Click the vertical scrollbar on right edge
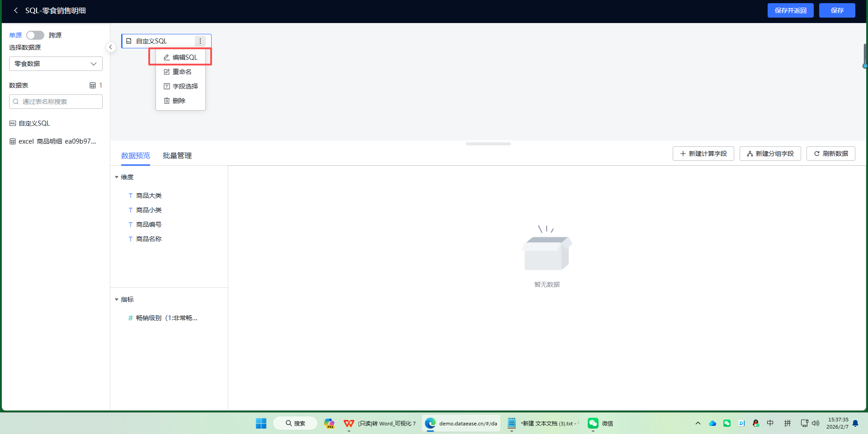868x434 pixels. click(x=865, y=56)
